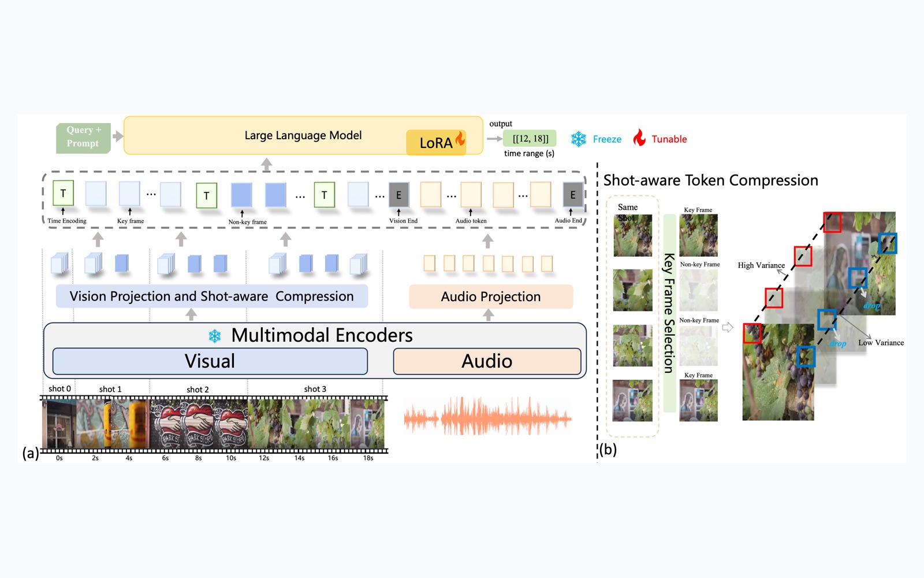Click the Low Variance label
This screenshot has width=924, height=578.
881,343
